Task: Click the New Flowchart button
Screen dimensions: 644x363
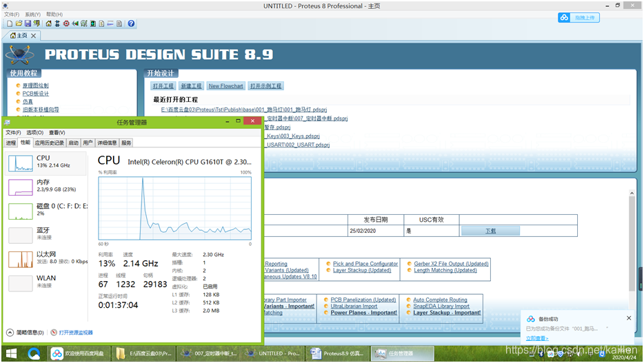Action: click(225, 85)
